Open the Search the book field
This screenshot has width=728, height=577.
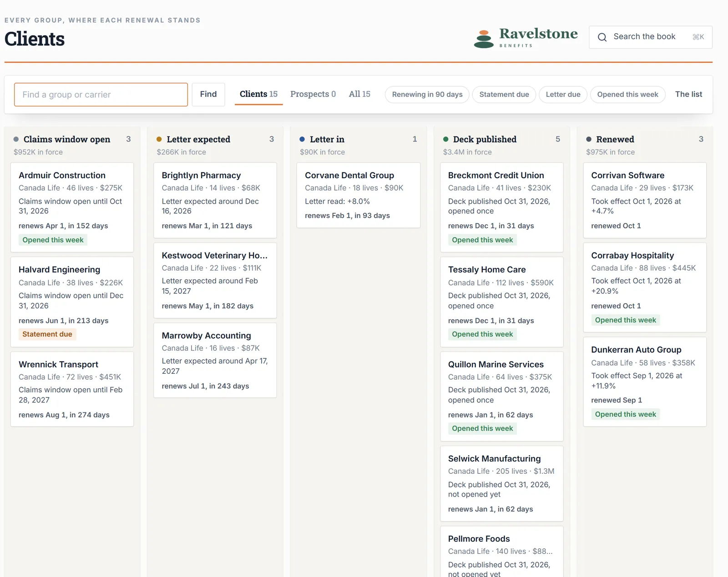650,37
